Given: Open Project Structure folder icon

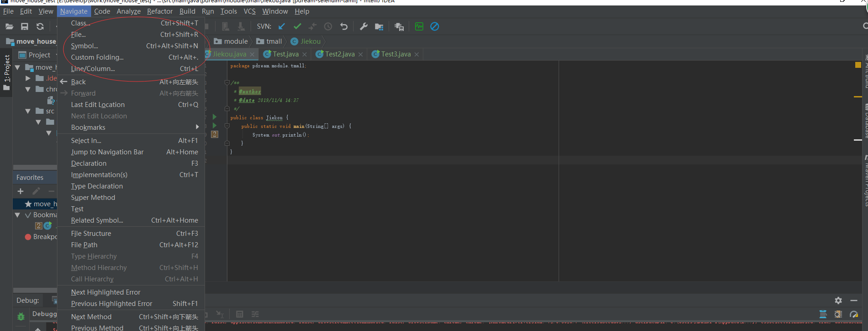Looking at the screenshot, I should tap(379, 26).
